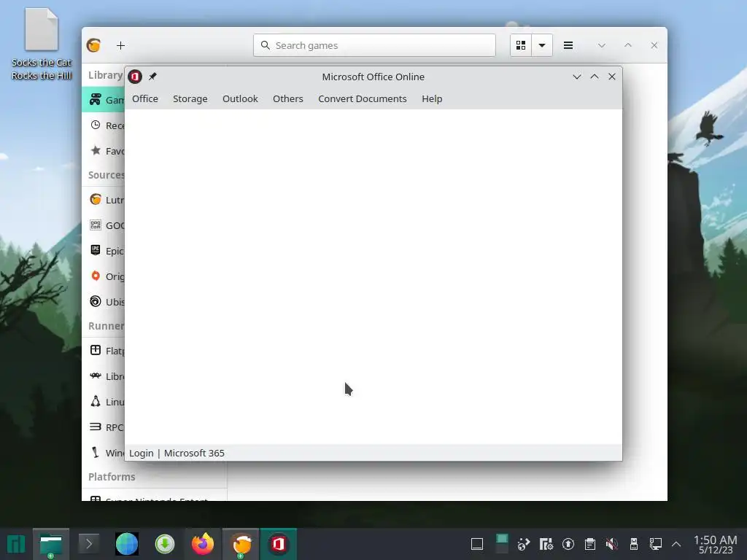Switch to Lutris via taskbar icon
The height and width of the screenshot is (560, 747).
click(x=241, y=544)
